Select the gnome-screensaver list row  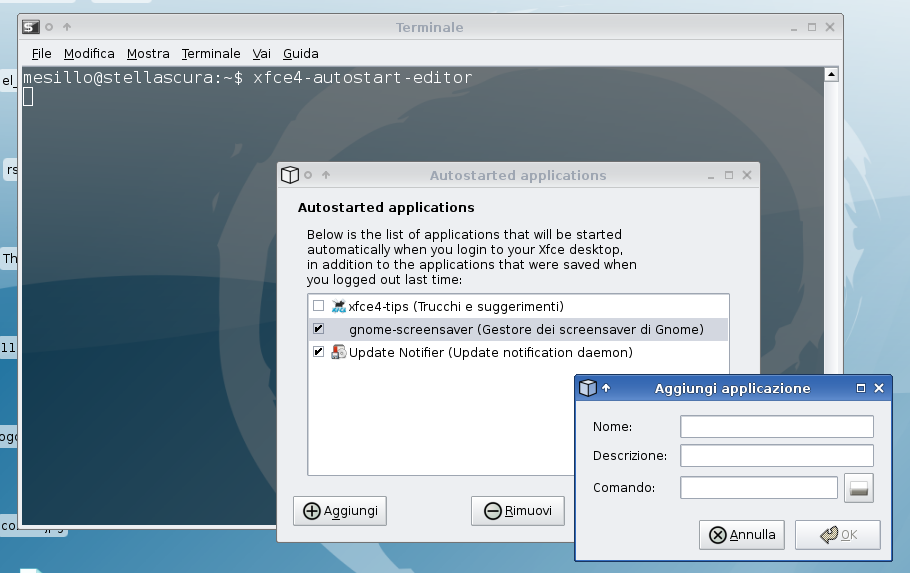(x=518, y=329)
